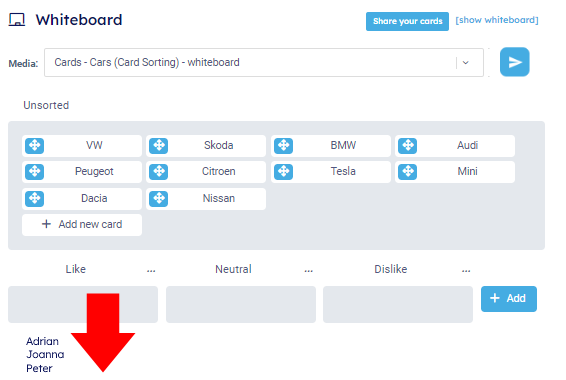The height and width of the screenshot is (380, 566).
Task: Click the Share your cards button
Action: click(407, 21)
